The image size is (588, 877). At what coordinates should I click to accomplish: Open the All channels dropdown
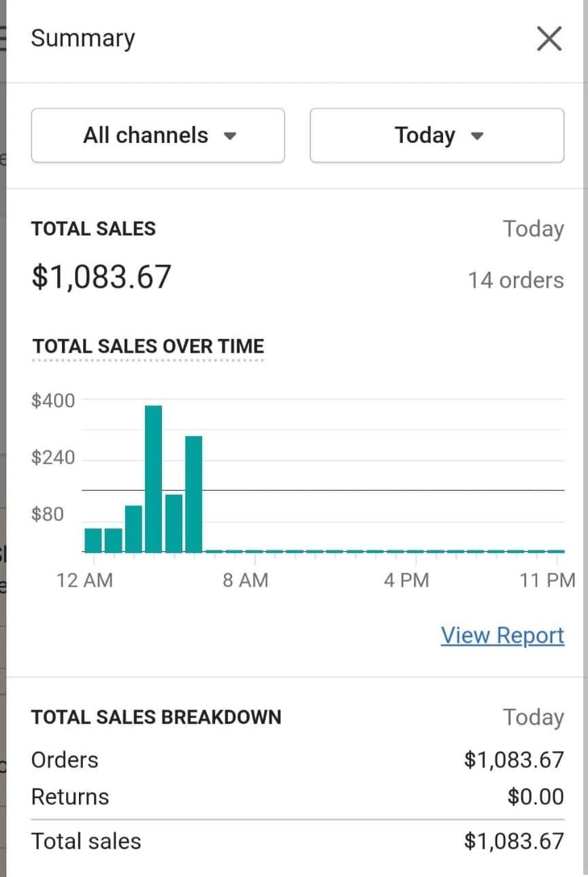point(158,135)
